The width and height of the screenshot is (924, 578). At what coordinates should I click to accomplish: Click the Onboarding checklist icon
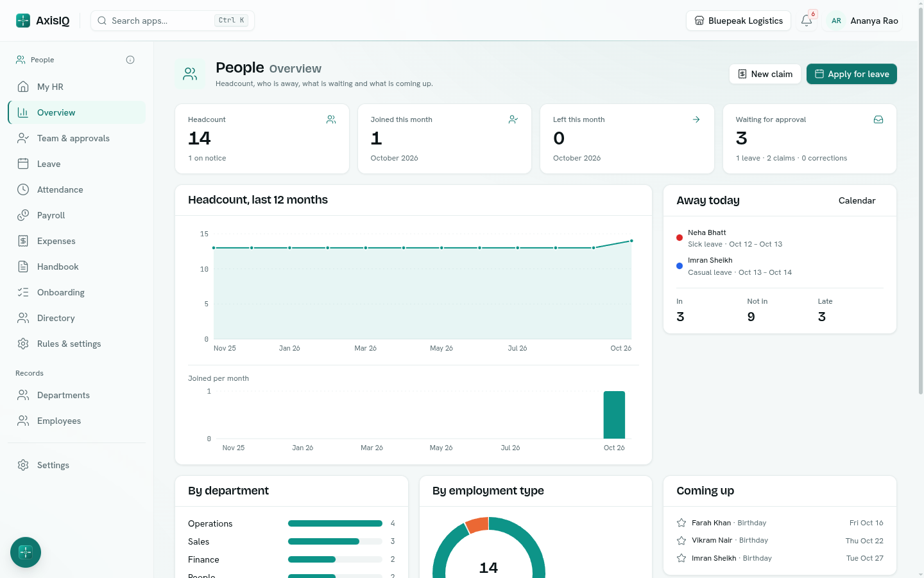(23, 292)
